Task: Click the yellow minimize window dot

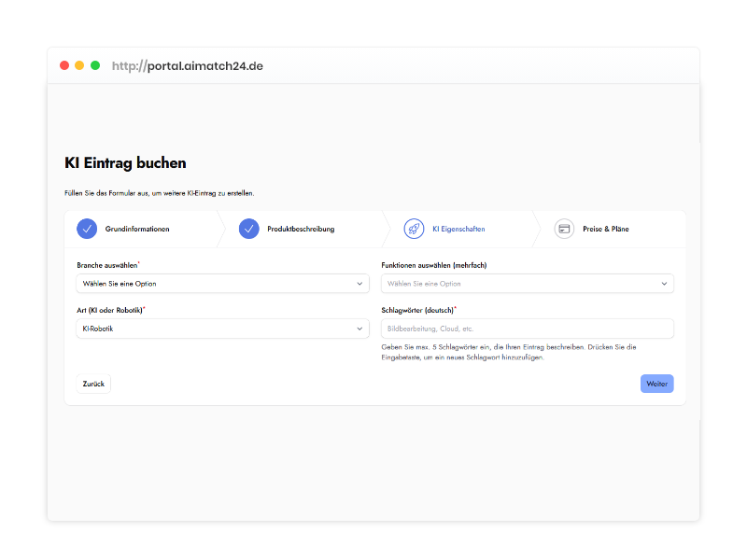Action: (x=79, y=65)
